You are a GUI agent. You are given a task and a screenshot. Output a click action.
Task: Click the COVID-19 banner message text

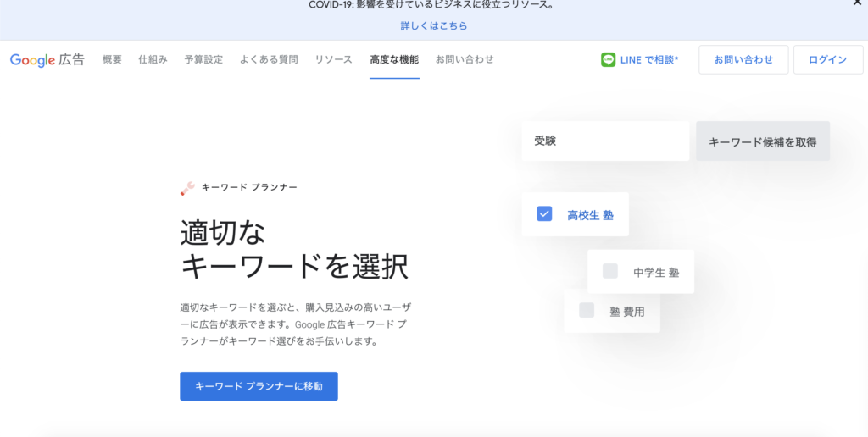click(431, 5)
